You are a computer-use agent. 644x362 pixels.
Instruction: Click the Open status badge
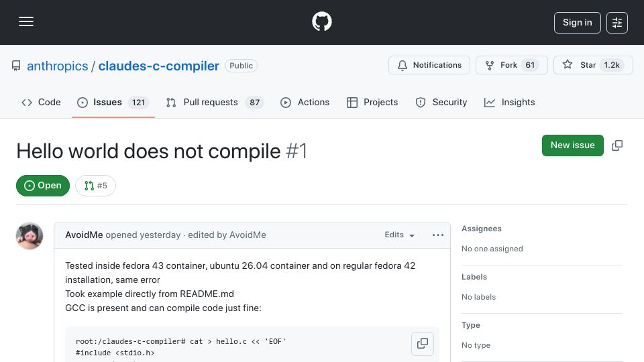(x=43, y=186)
